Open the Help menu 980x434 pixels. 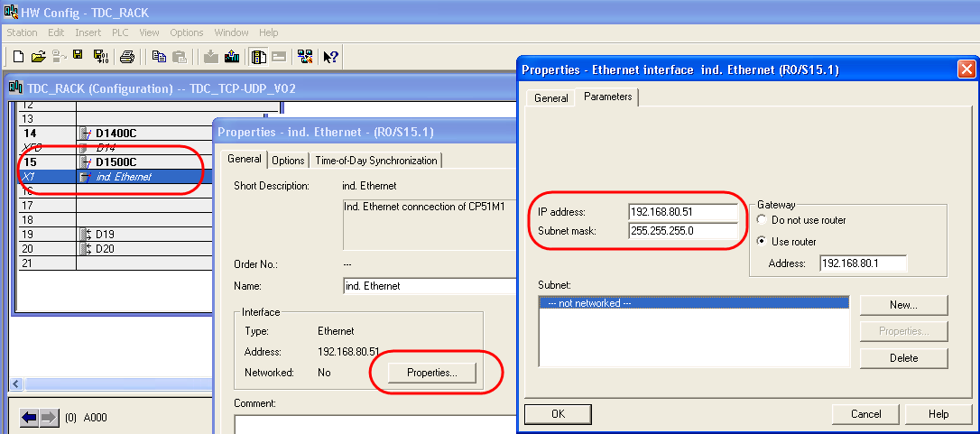(269, 32)
